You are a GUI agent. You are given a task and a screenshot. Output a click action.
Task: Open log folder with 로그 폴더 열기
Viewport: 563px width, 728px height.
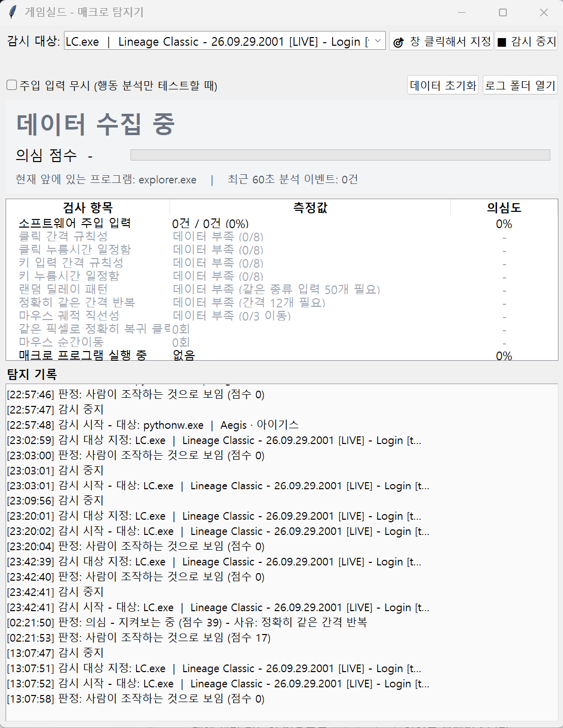520,85
